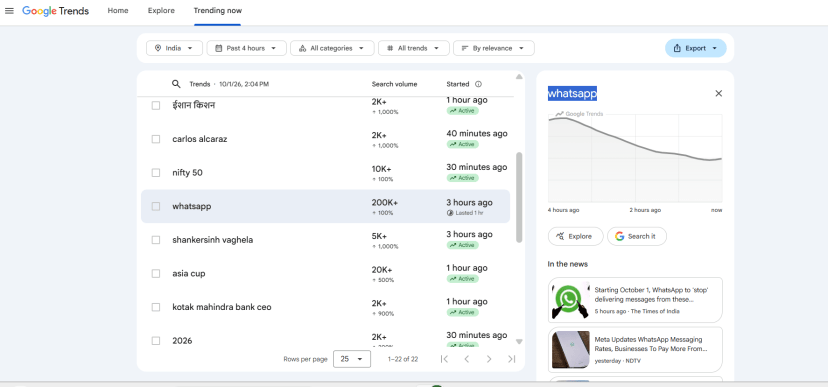The width and height of the screenshot is (828, 387).
Task: Change rows per page from 25
Action: click(x=352, y=359)
